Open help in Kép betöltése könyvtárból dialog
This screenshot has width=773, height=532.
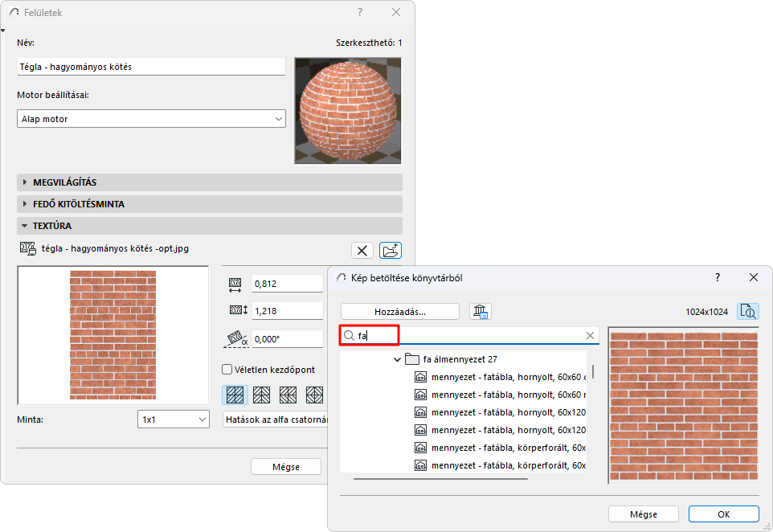tap(718, 277)
